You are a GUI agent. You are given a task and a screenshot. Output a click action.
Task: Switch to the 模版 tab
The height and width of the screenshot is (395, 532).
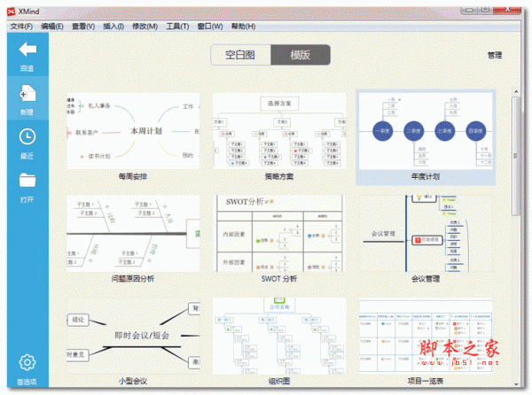pyautogui.click(x=301, y=55)
